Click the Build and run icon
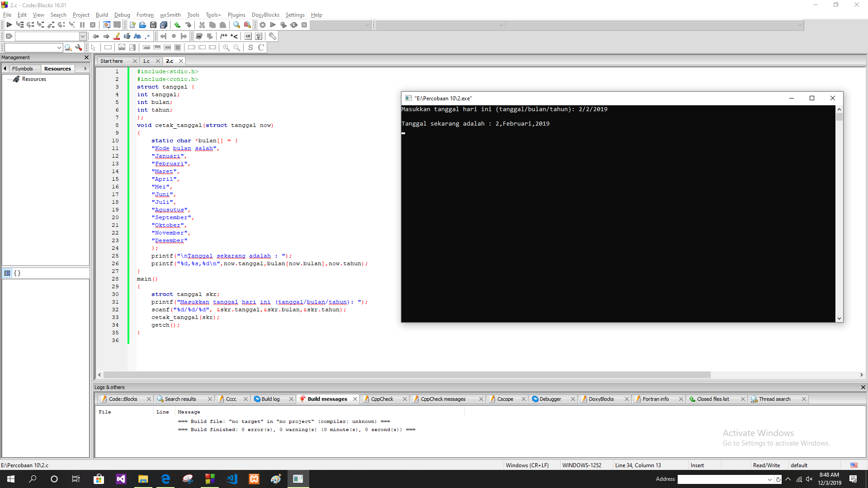 click(283, 25)
